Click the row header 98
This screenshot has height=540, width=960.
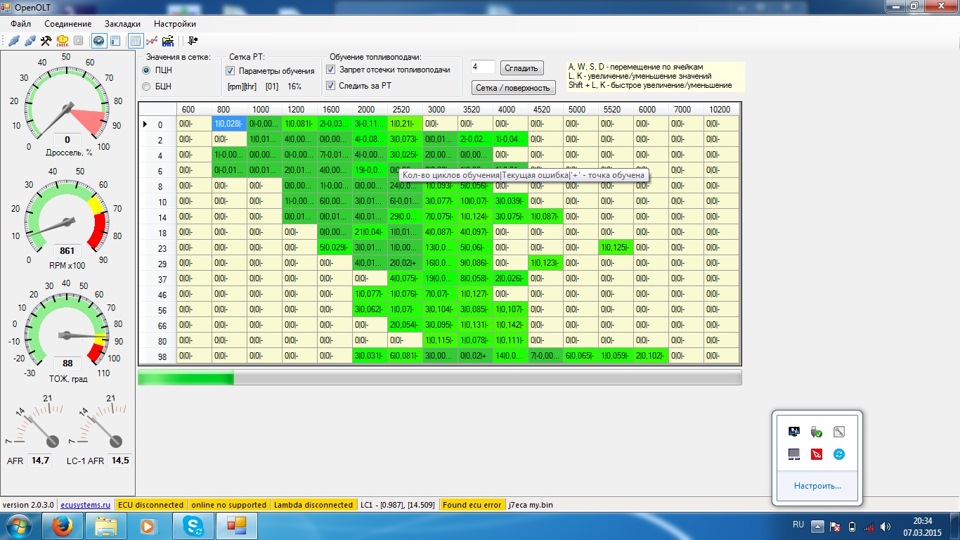158,356
